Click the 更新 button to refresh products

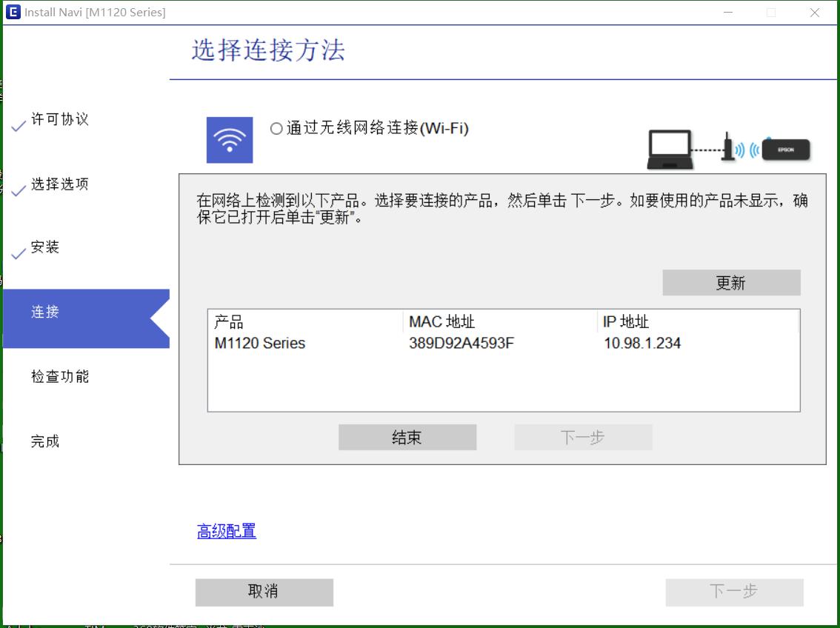pos(731,282)
